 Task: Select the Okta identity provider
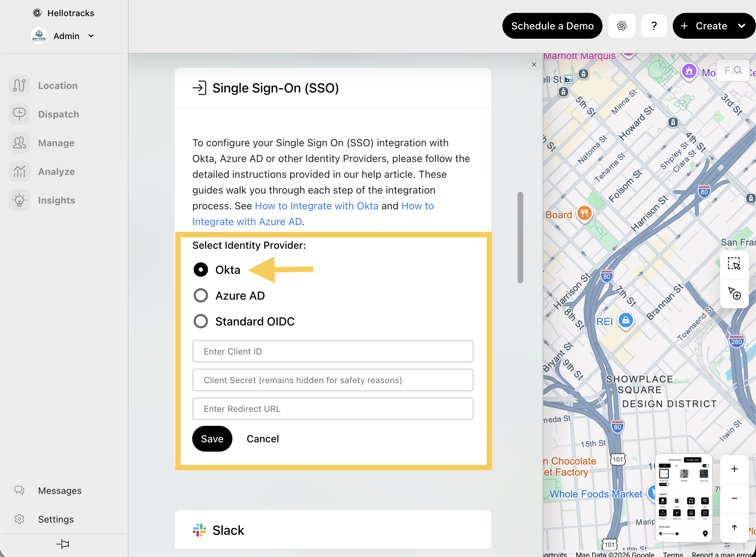(201, 270)
